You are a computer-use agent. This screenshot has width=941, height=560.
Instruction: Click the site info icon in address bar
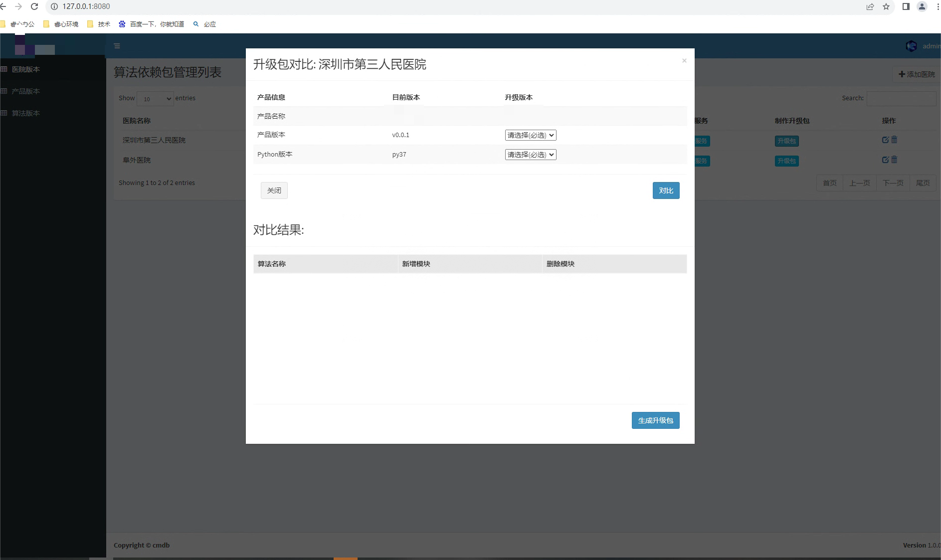[x=54, y=6]
